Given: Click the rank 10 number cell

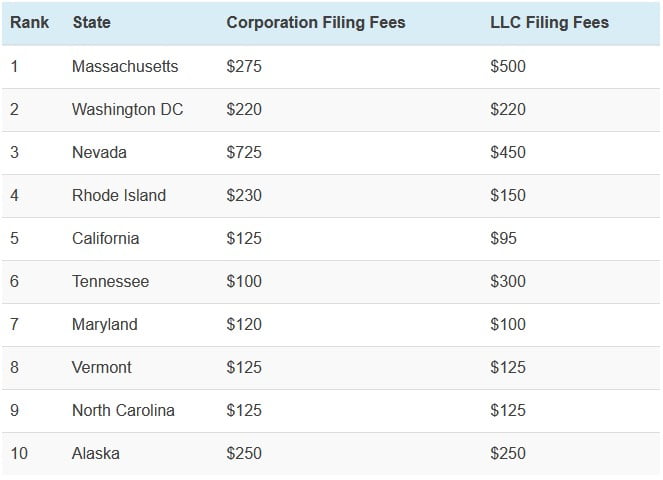Looking at the screenshot, I should point(19,453).
